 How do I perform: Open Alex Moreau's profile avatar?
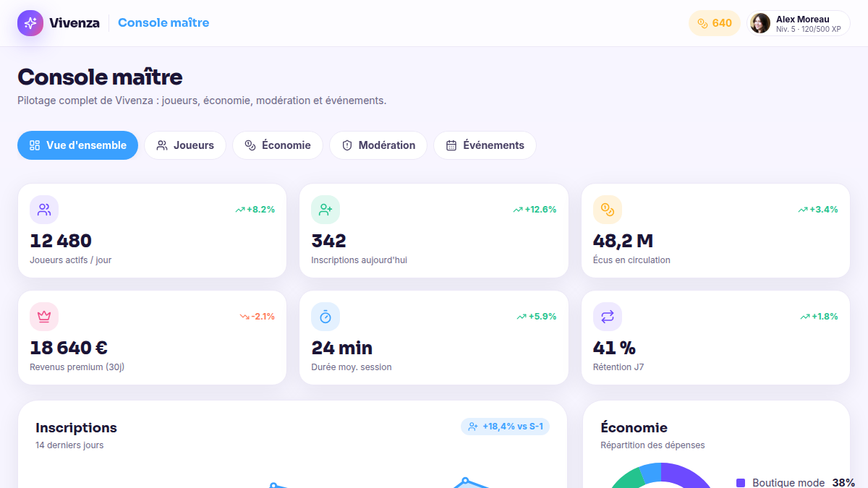point(760,23)
